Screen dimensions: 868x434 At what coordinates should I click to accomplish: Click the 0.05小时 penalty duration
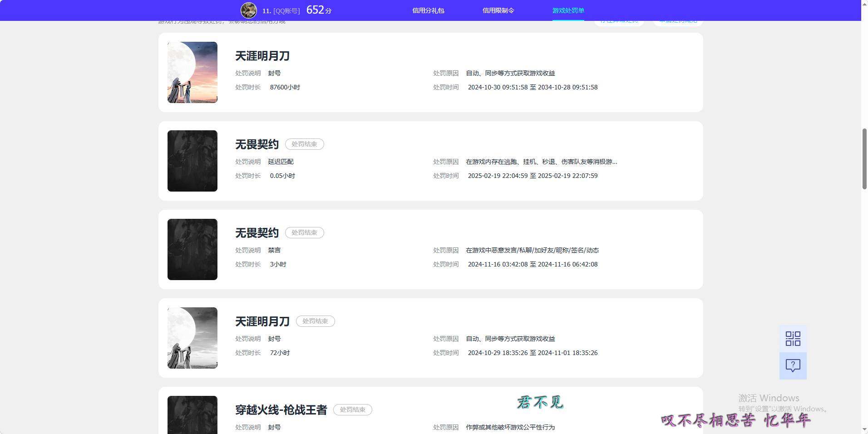pos(282,176)
